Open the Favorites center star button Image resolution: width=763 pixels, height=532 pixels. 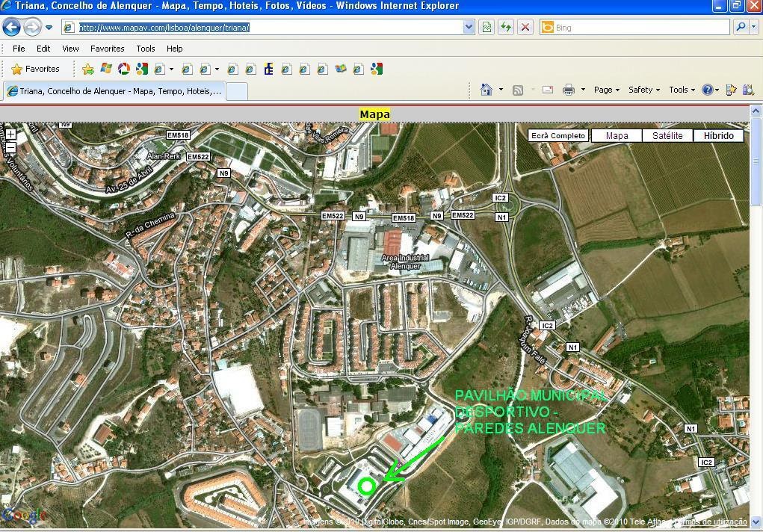pyautogui.click(x=35, y=69)
